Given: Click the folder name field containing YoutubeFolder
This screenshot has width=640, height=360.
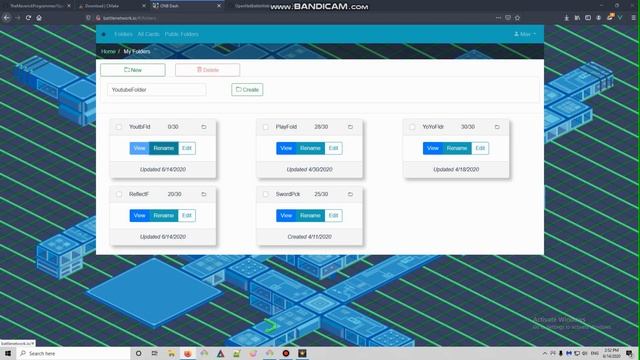Looking at the screenshot, I should 157,90.
